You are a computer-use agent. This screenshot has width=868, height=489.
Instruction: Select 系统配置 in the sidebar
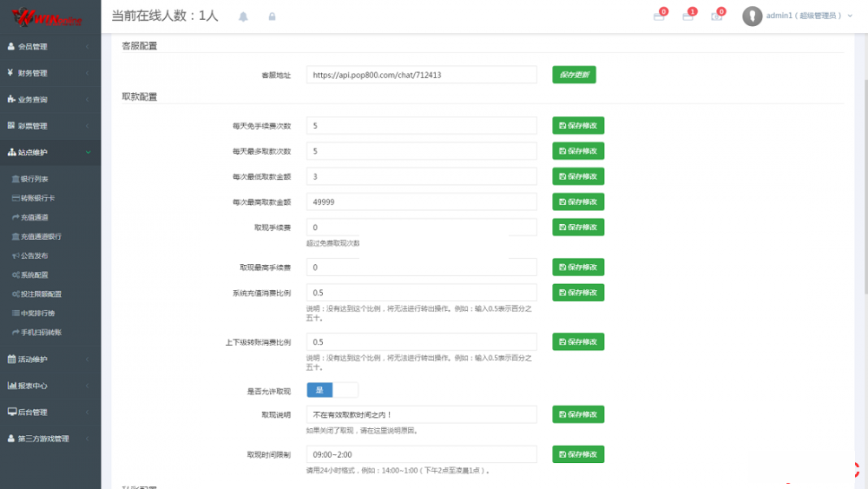35,274
